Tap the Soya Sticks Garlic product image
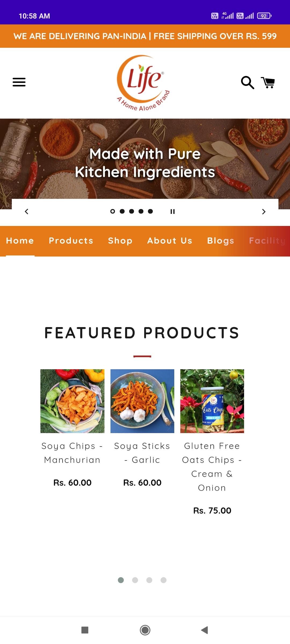 click(x=142, y=401)
